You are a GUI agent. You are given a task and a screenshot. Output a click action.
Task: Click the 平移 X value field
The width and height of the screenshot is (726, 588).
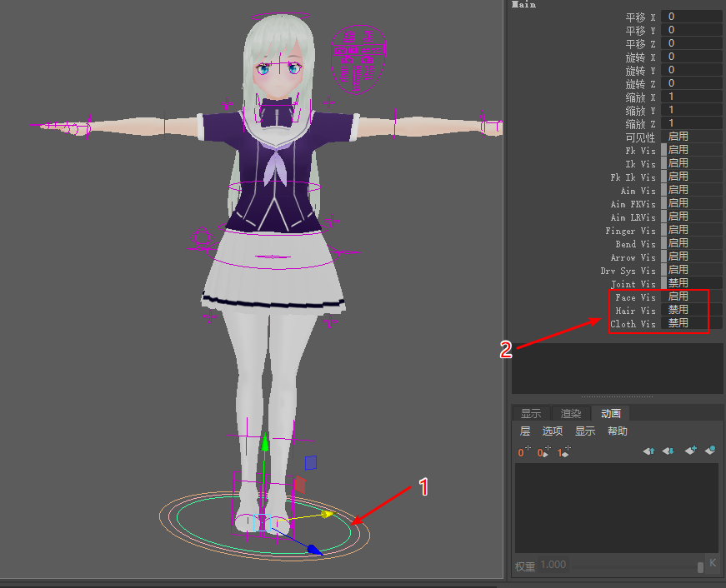click(692, 17)
